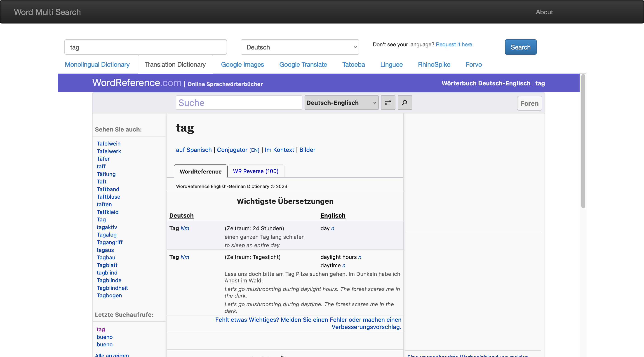Click the embedded page vertical scrollbar
The height and width of the screenshot is (357, 644).
[583, 141]
